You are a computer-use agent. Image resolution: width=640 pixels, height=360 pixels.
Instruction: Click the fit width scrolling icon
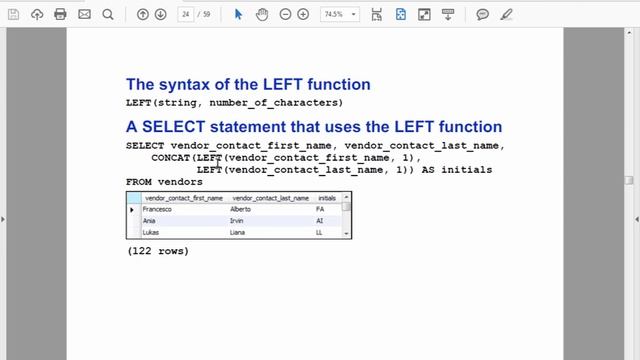(376, 15)
